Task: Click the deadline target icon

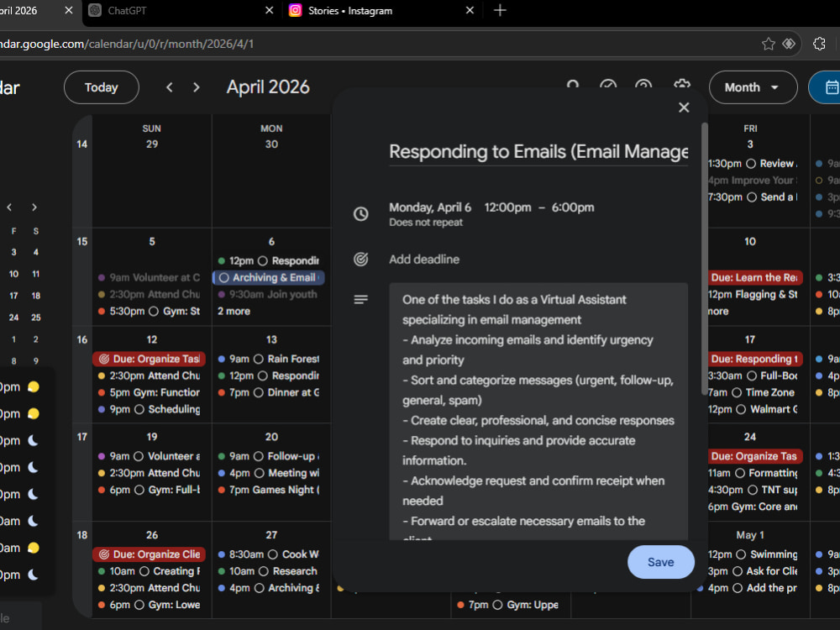Action: (361, 260)
